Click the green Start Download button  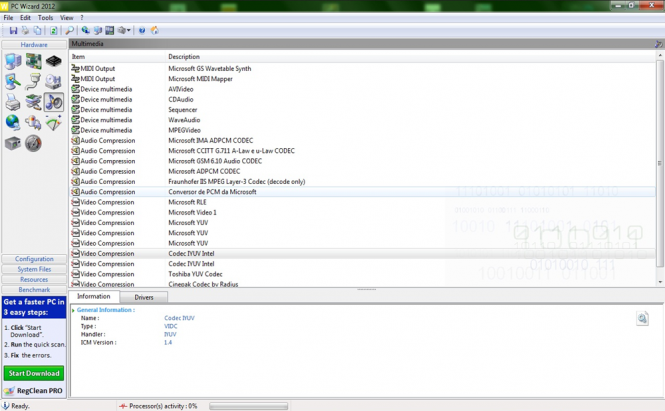[x=34, y=373]
